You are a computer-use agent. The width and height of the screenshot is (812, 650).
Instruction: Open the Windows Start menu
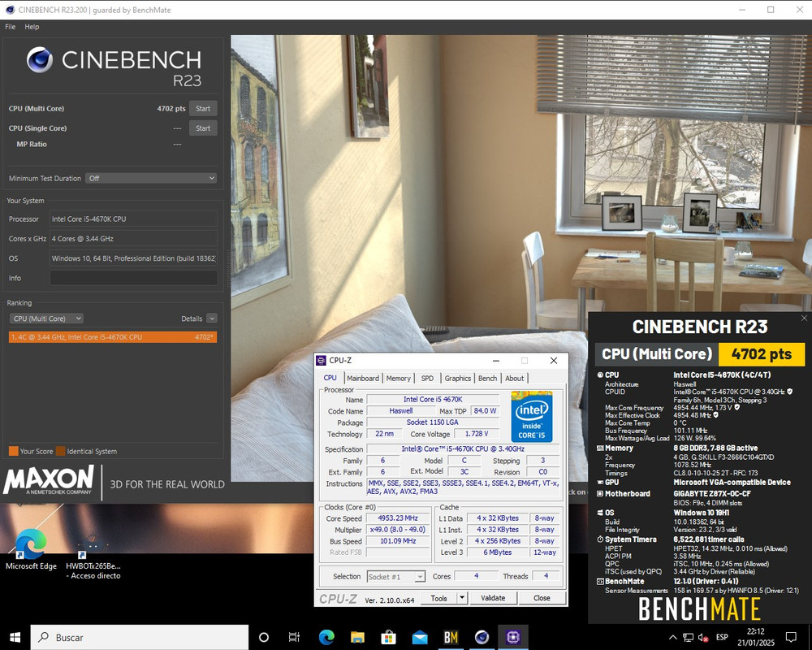point(15,637)
